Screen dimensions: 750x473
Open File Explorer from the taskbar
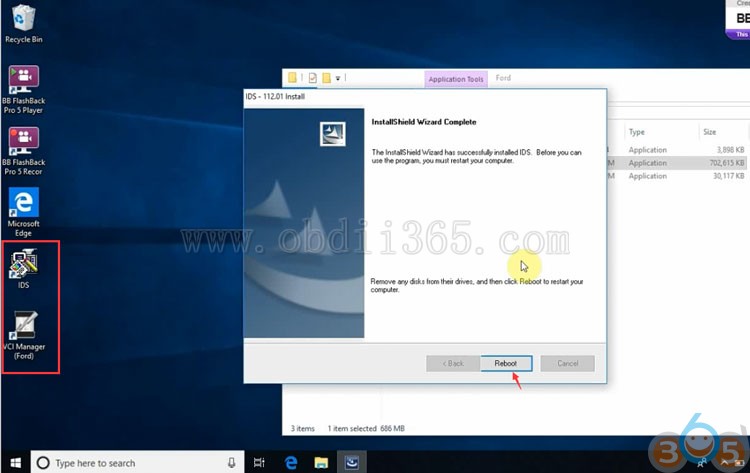pos(321,462)
